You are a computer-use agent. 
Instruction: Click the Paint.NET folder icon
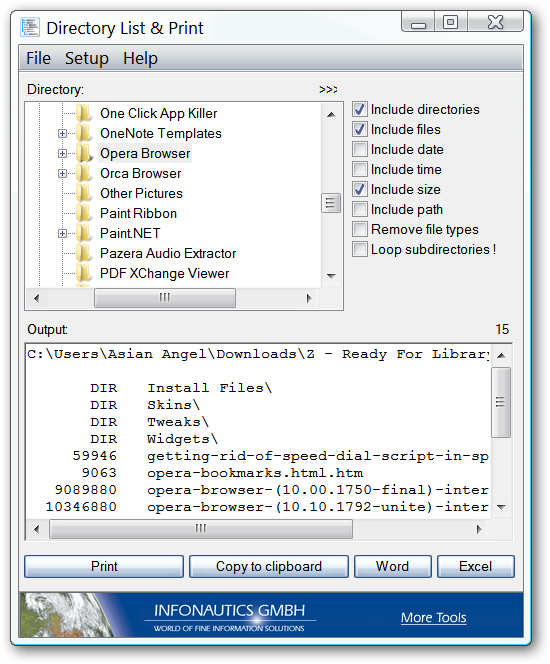click(x=84, y=233)
